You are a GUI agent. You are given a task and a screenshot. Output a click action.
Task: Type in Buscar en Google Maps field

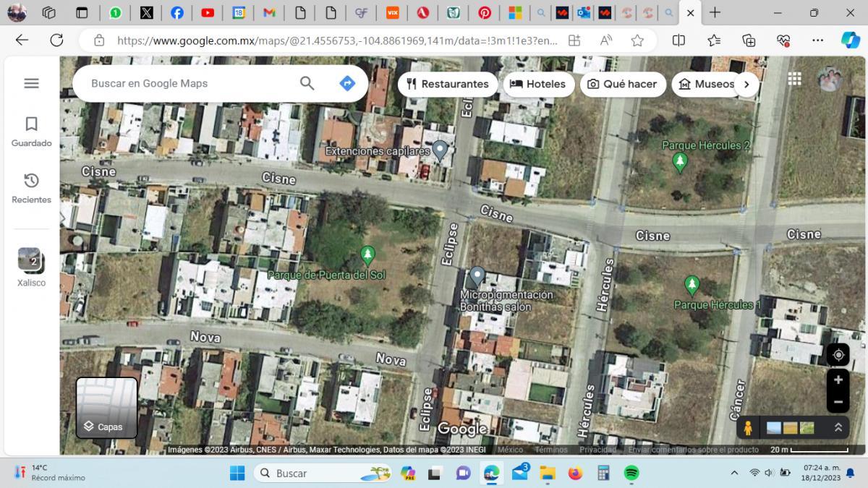click(x=188, y=83)
